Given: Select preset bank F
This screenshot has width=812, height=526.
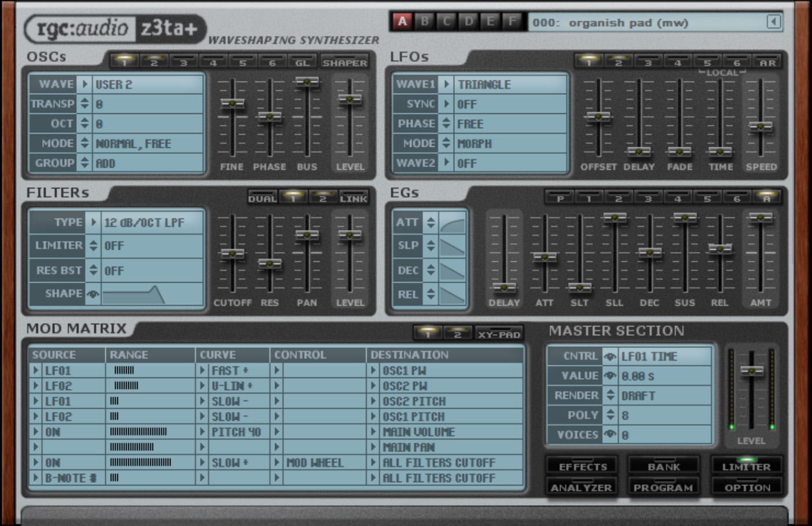Looking at the screenshot, I should coord(513,22).
